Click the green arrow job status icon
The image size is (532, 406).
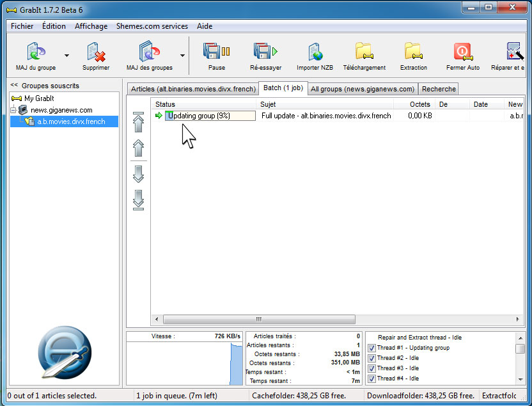point(159,116)
